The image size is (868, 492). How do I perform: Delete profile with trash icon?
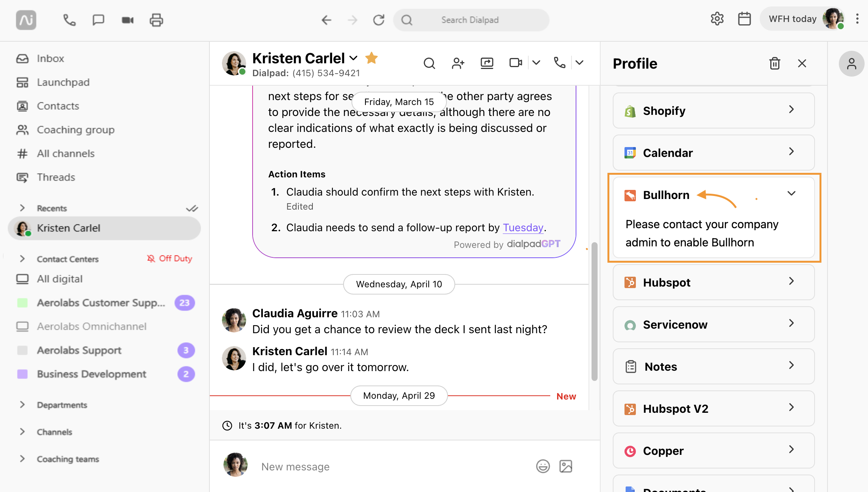pyautogui.click(x=774, y=63)
